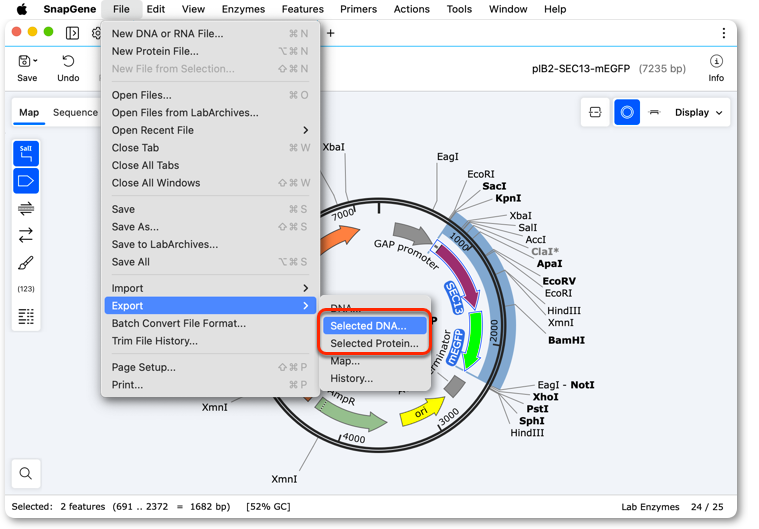Choose Save to LabArchives
Viewport: 759px width, 529px height.
click(210, 244)
